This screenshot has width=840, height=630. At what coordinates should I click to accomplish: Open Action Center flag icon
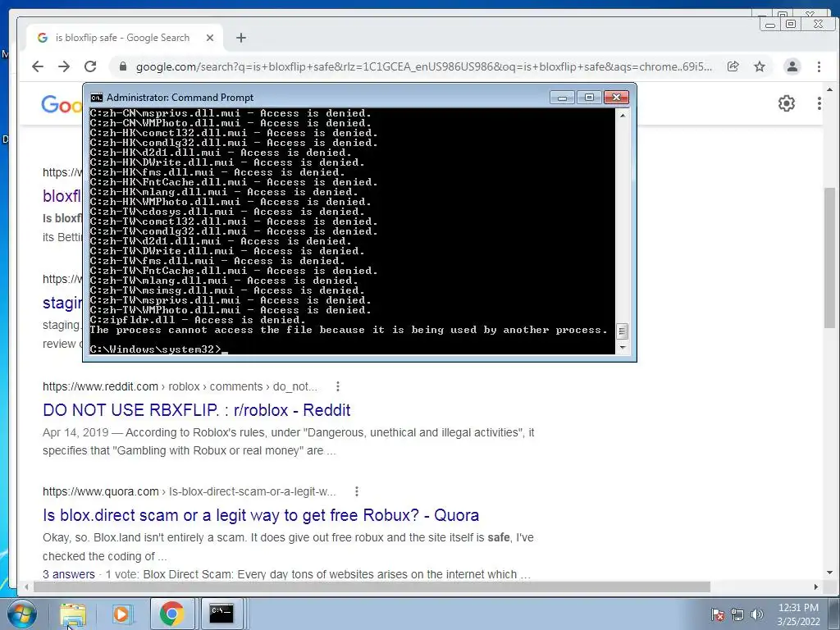point(718,614)
